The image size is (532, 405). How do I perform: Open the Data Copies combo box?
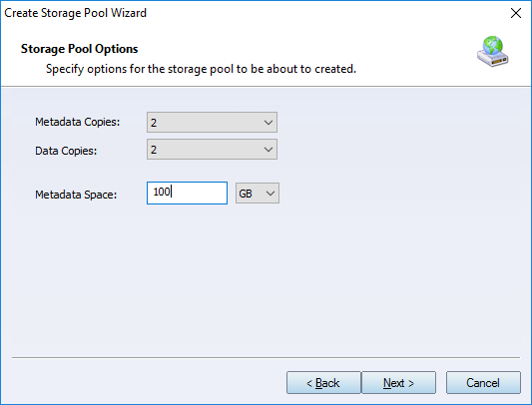(x=212, y=150)
